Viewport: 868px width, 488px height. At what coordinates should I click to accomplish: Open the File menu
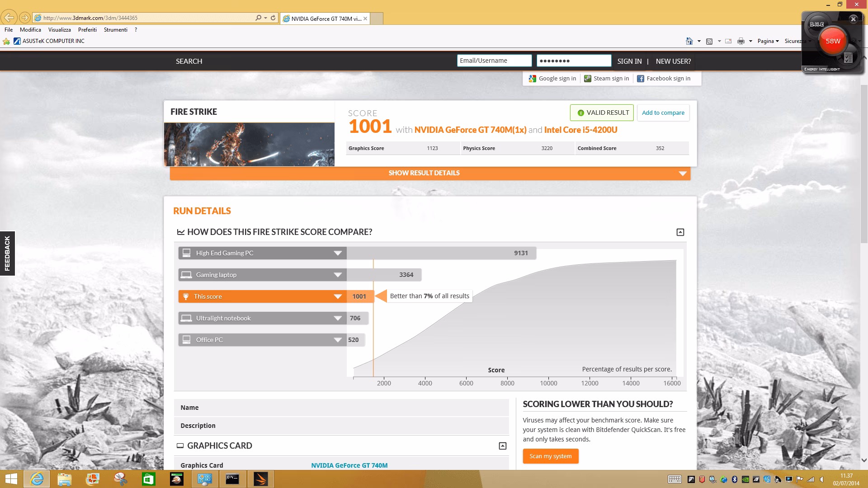pos(9,30)
